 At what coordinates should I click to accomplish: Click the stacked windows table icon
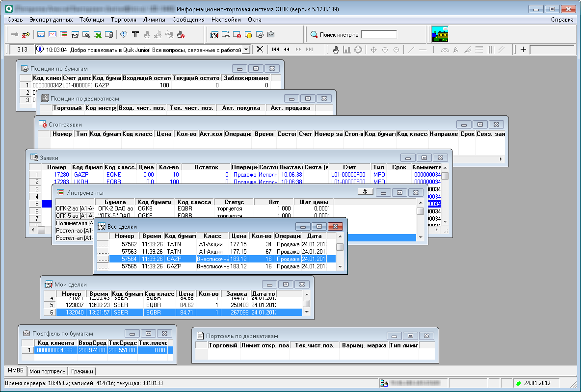coord(260,35)
